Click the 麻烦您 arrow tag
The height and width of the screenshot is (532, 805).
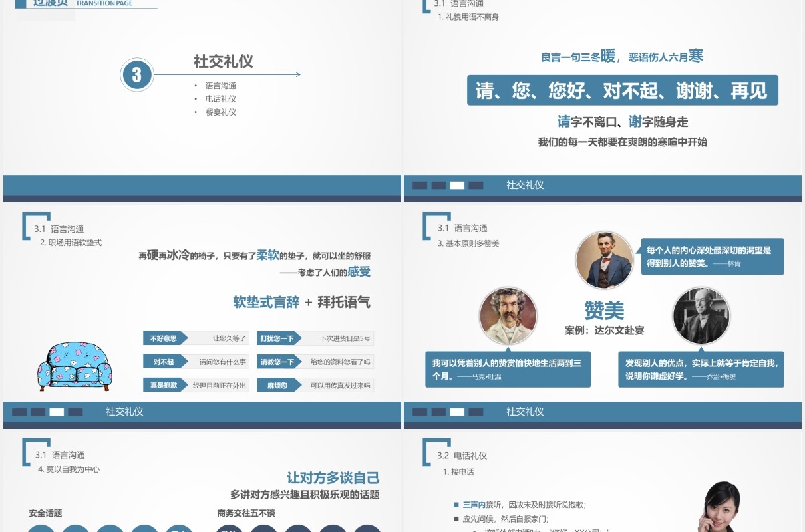[279, 385]
